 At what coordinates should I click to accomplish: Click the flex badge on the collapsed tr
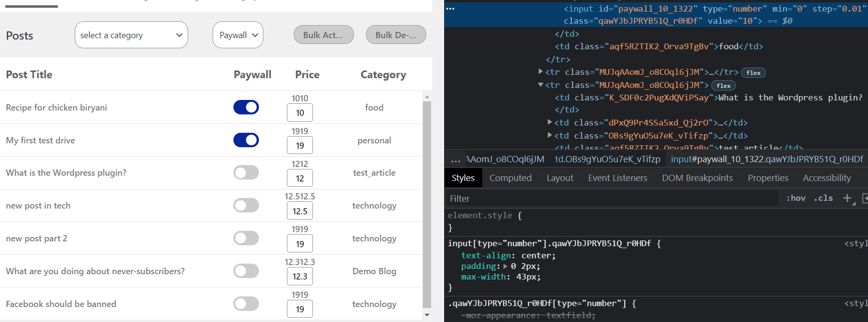click(x=753, y=72)
